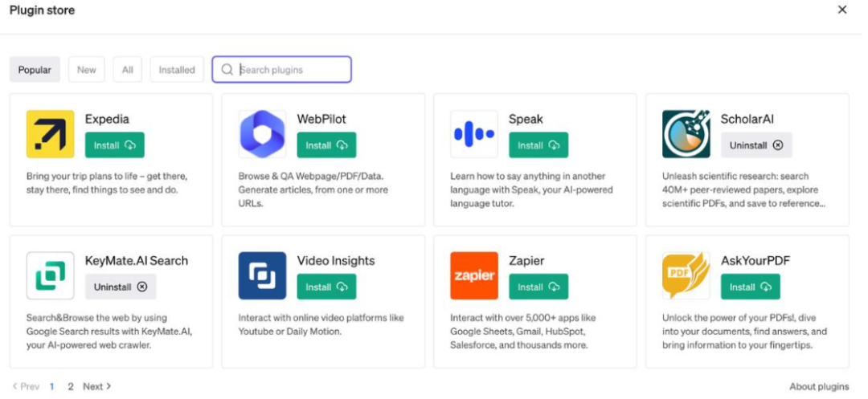
Task: Install the Expedia plugin
Action: (115, 145)
